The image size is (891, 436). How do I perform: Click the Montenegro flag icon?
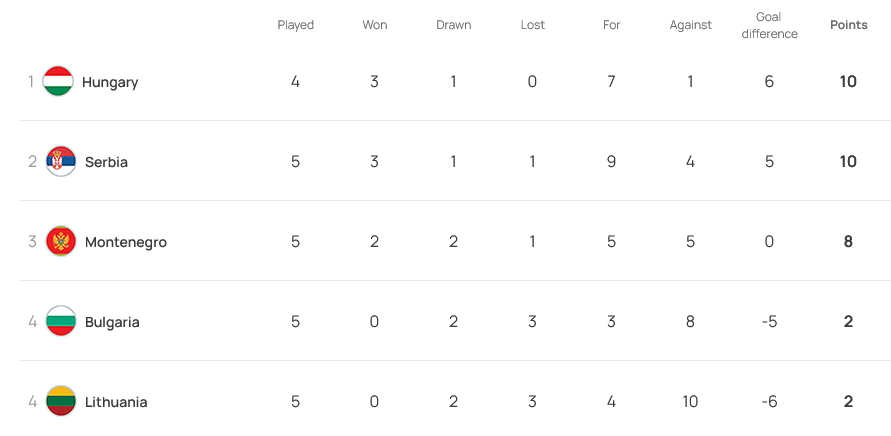click(61, 241)
